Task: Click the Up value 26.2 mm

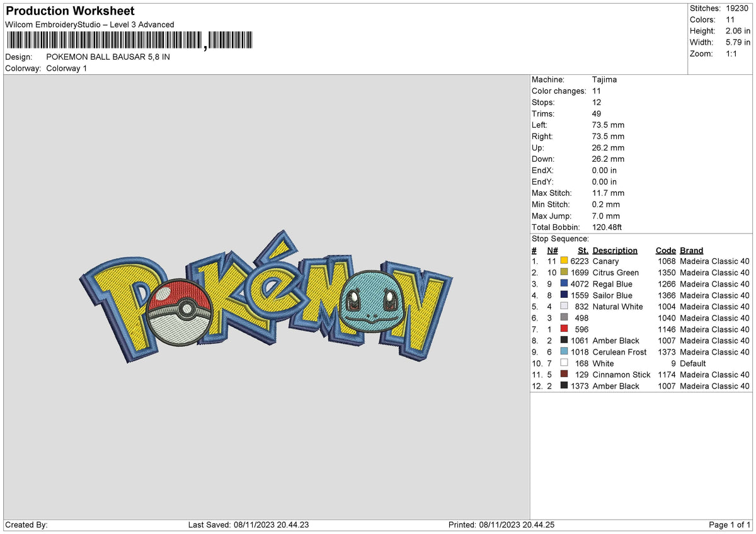Action: 608,147
